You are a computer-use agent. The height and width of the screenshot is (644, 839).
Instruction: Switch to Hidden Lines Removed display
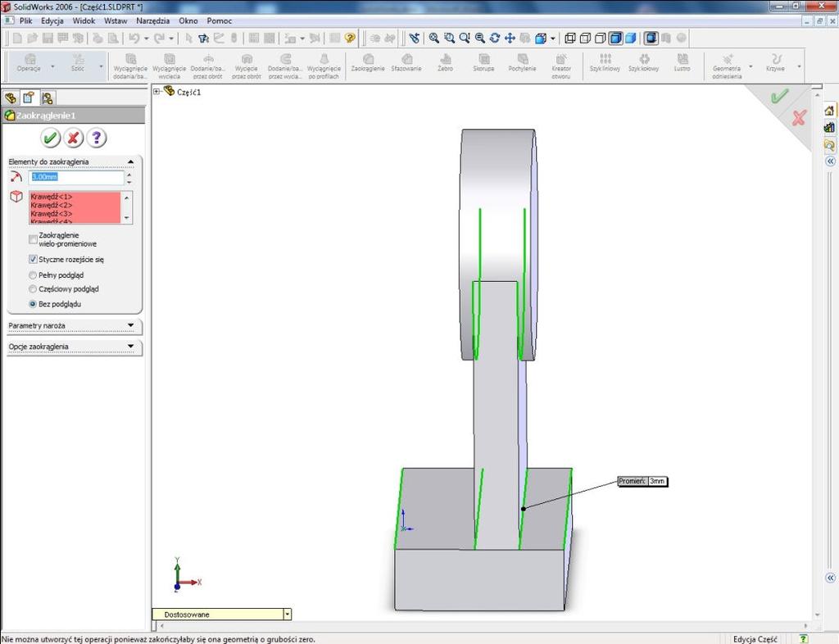point(601,38)
